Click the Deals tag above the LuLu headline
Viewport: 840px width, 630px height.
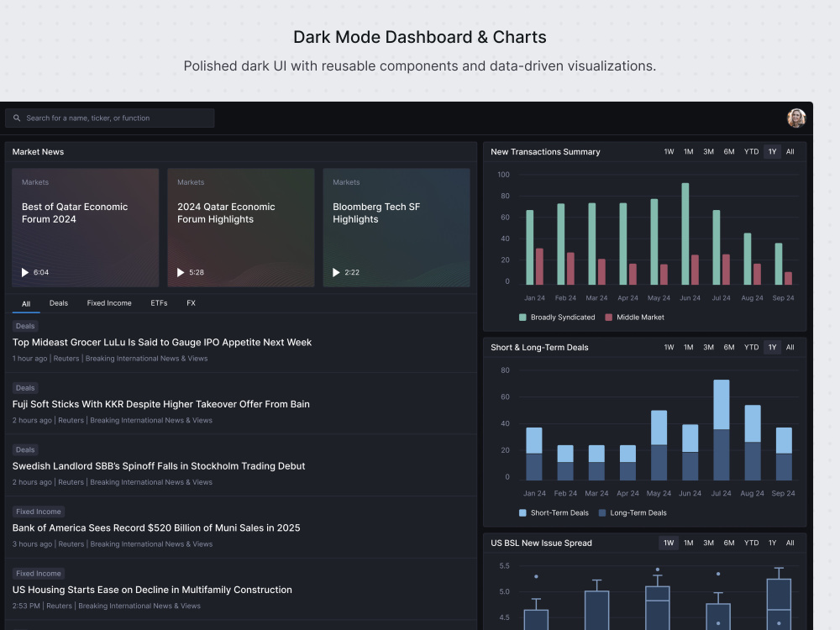pyautogui.click(x=25, y=326)
